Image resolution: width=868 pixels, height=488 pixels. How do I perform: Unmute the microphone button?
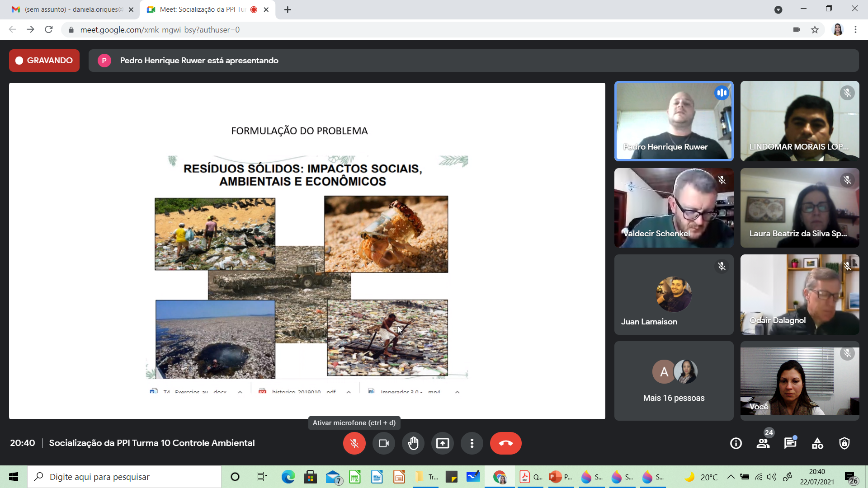[354, 443]
